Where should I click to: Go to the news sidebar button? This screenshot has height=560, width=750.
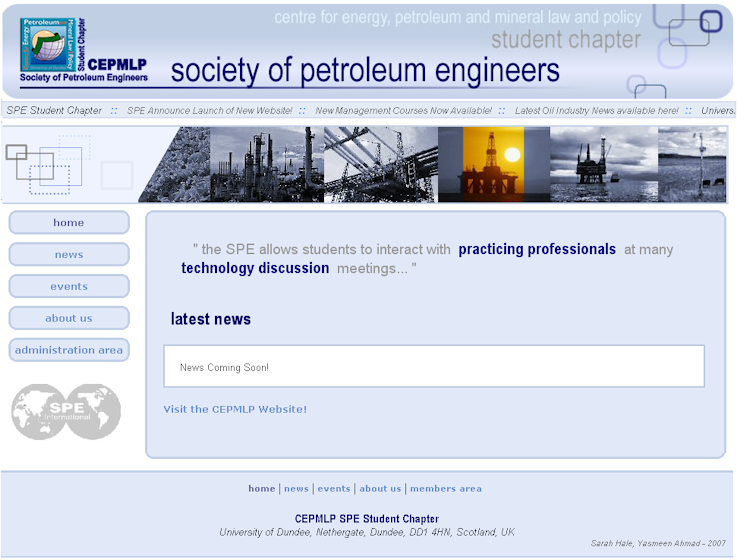69,254
